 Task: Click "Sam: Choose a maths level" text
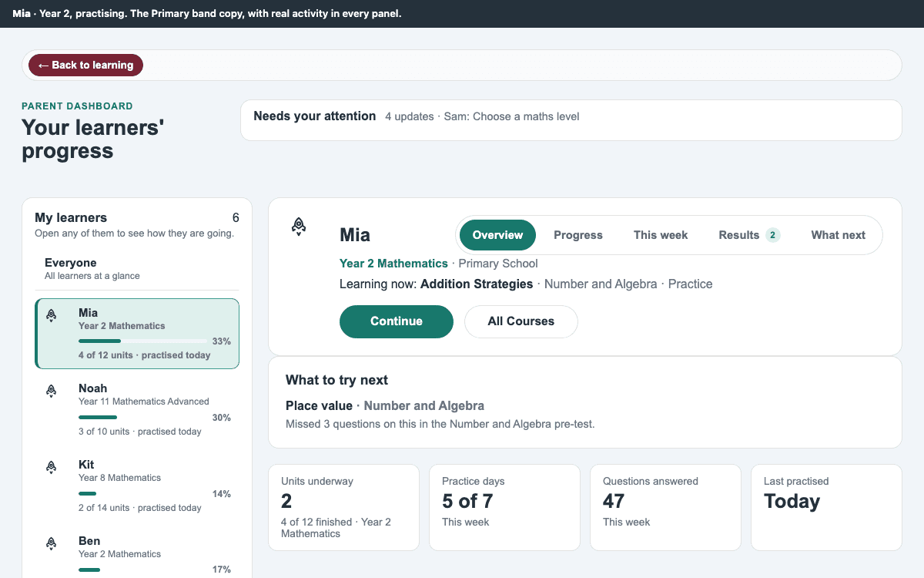511,116
